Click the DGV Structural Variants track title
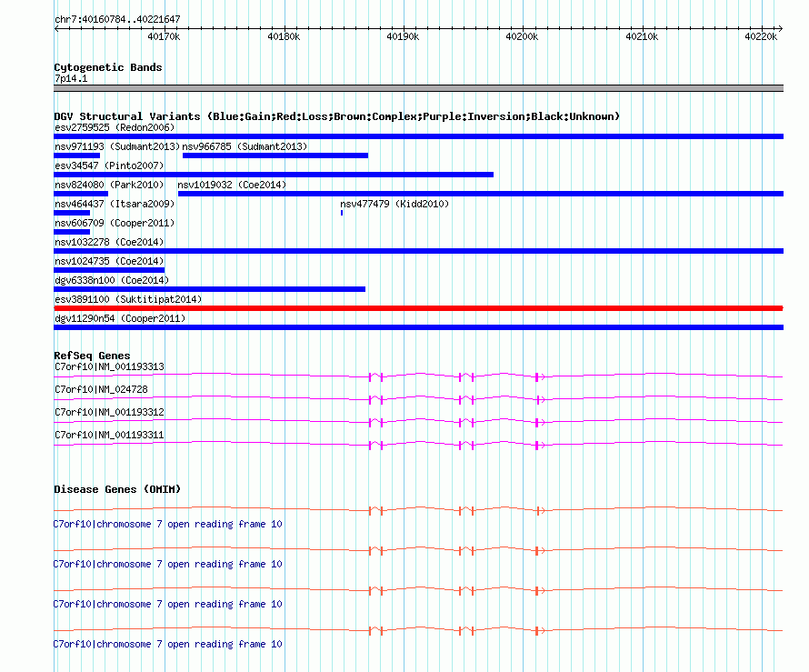Image resolution: width=809 pixels, height=672 pixels. pyautogui.click(x=337, y=116)
